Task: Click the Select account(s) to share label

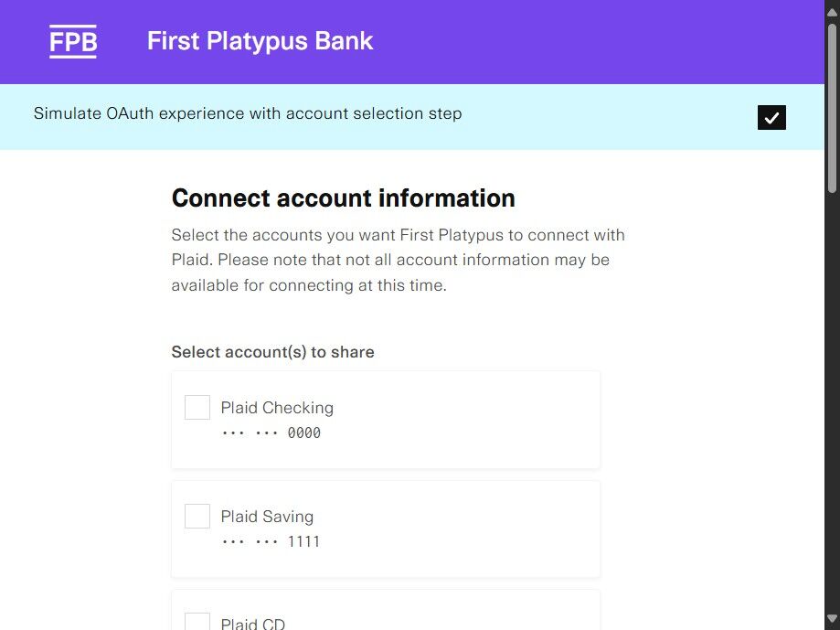Action: coord(272,352)
